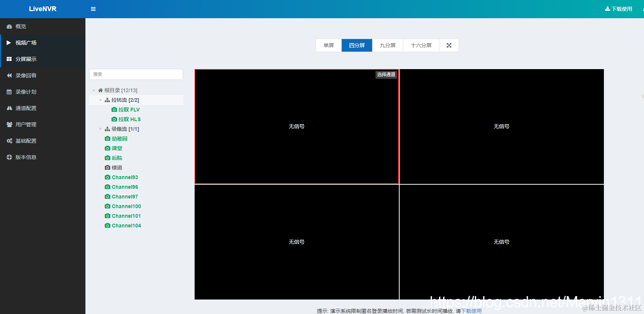Select the Channel104 channel

pyautogui.click(x=126, y=226)
